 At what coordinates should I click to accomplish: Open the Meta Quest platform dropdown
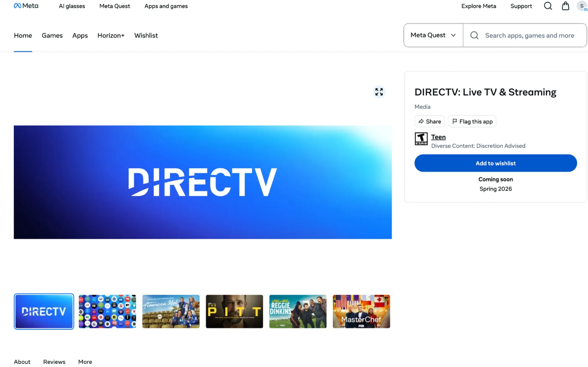(x=433, y=35)
